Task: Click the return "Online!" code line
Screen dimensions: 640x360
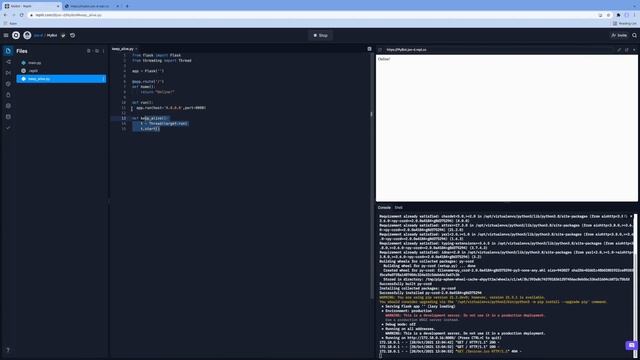Action: tap(158, 92)
